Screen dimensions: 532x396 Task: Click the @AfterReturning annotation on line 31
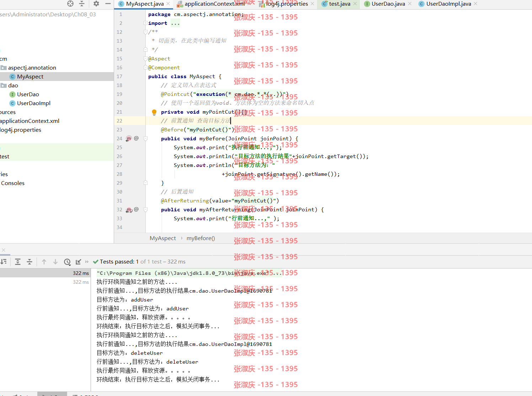pyautogui.click(x=185, y=201)
